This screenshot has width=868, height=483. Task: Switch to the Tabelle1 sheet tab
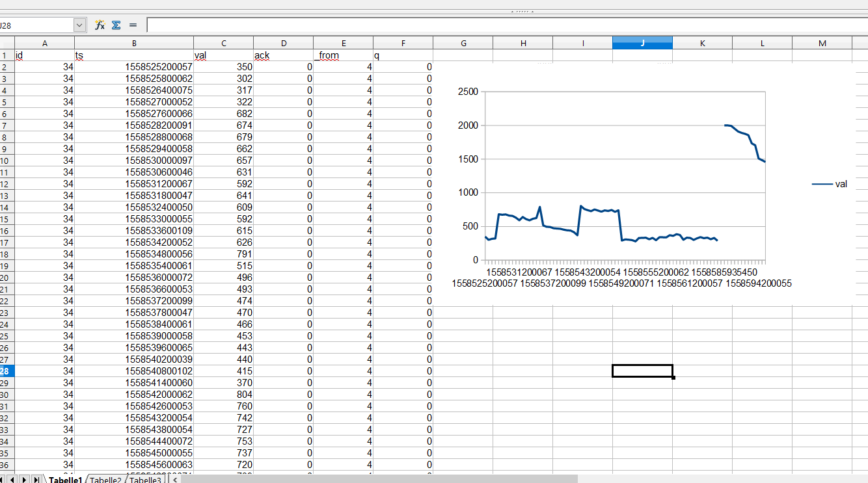click(x=65, y=480)
